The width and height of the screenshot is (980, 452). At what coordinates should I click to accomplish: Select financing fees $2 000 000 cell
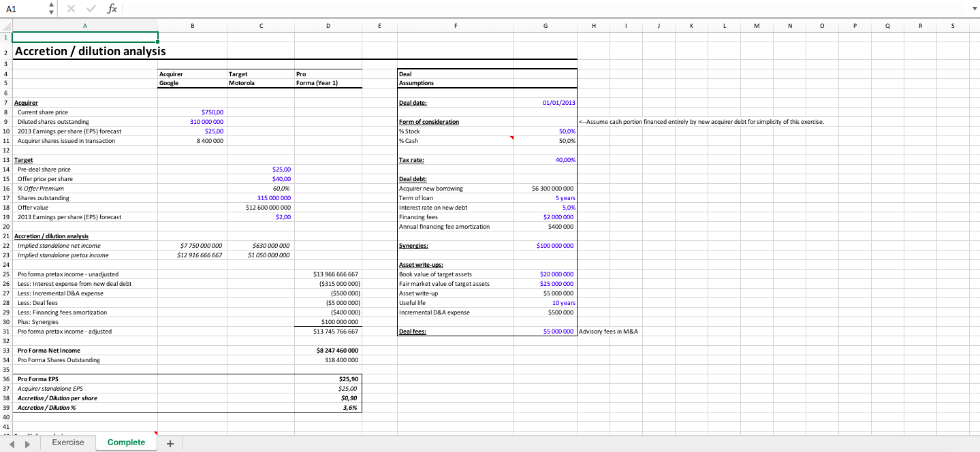pyautogui.click(x=545, y=216)
